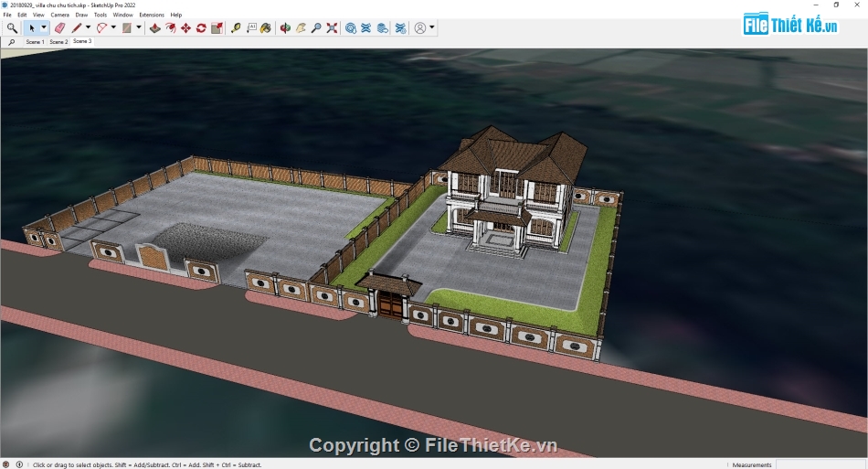Screen dimensions: 868x469
Task: Select the Arc drawing tool
Action: (x=101, y=27)
